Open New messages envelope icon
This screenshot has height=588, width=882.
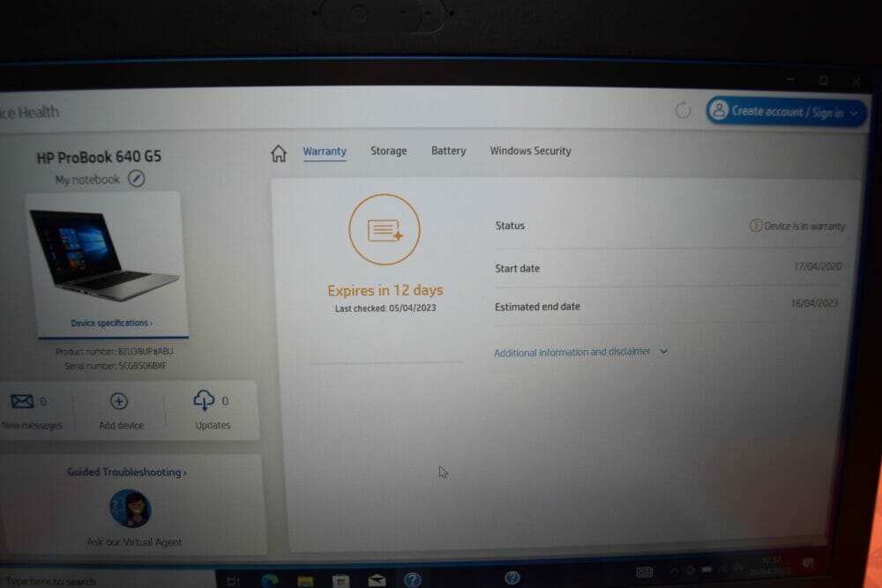pyautogui.click(x=22, y=401)
